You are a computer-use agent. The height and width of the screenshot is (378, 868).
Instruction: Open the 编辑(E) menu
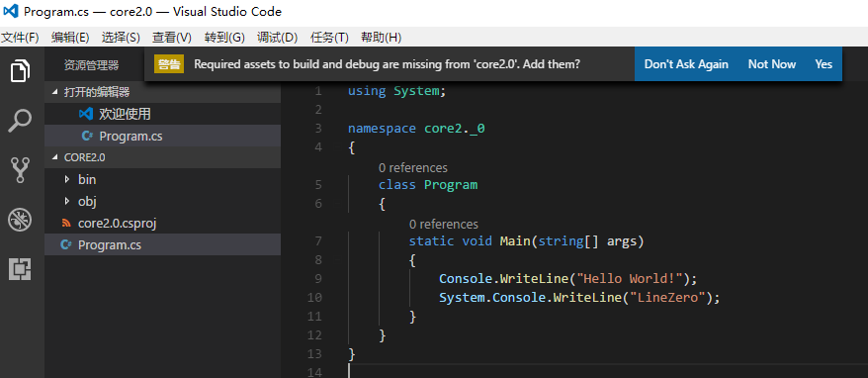[x=70, y=38]
